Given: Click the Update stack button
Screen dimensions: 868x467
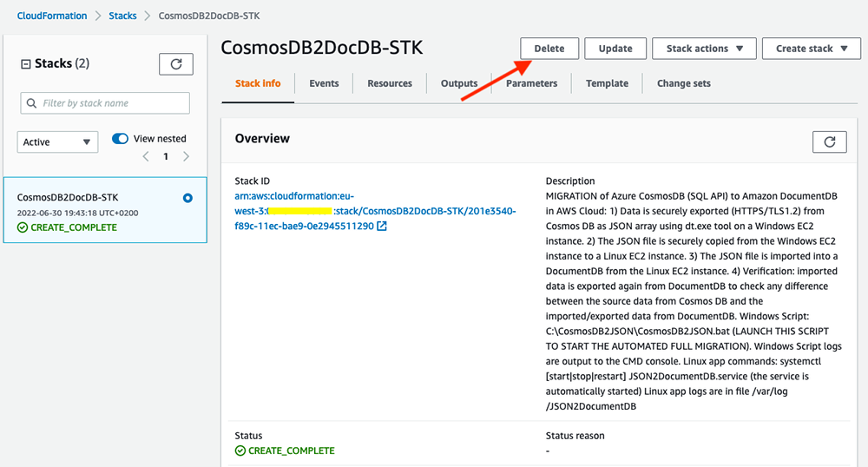Looking at the screenshot, I should click(615, 48).
